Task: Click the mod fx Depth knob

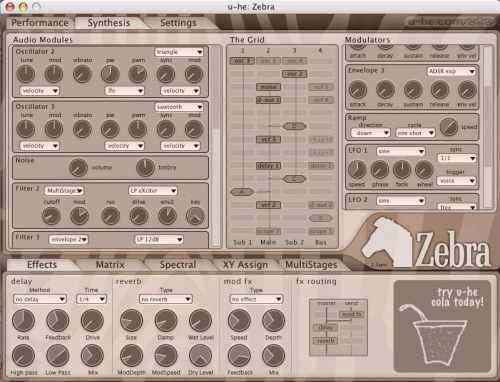Action: click(274, 320)
